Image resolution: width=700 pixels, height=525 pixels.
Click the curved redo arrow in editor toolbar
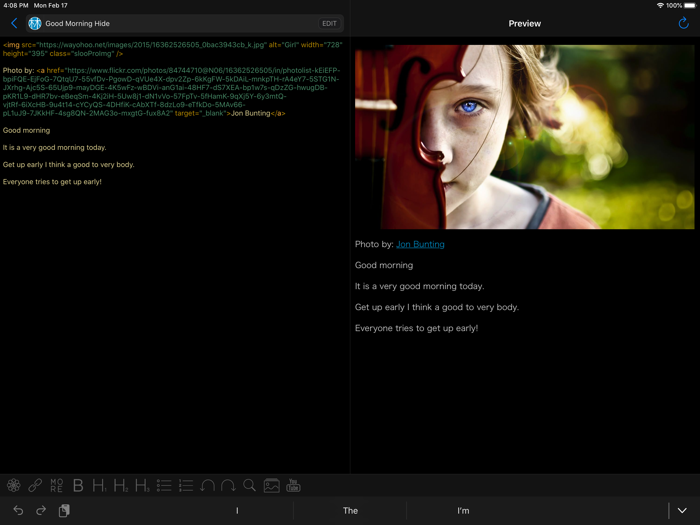point(228,485)
